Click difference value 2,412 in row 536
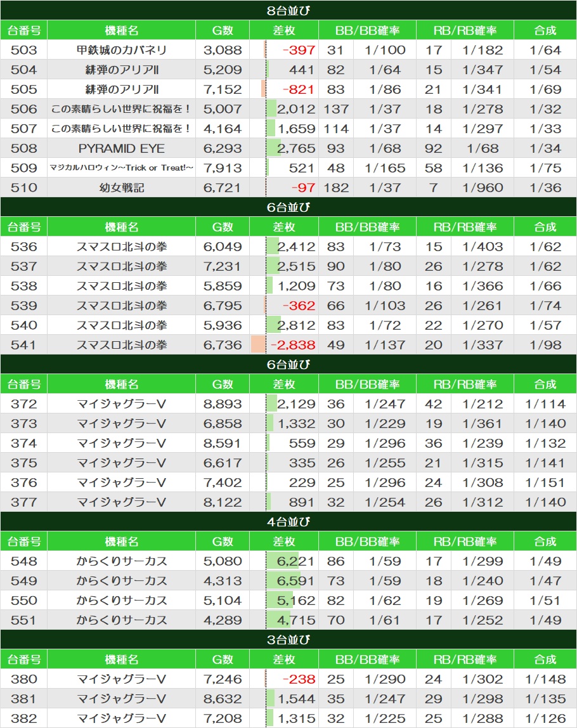The height and width of the screenshot is (728, 577). click(296, 247)
